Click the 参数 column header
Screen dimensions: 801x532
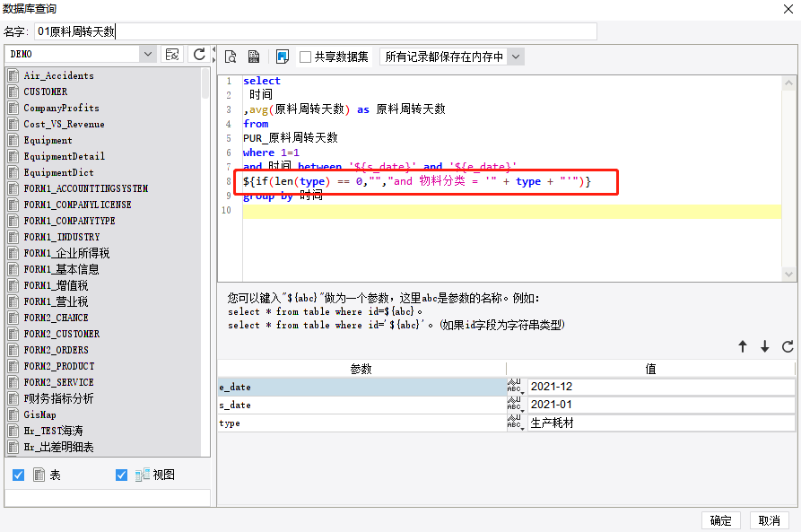click(x=361, y=369)
